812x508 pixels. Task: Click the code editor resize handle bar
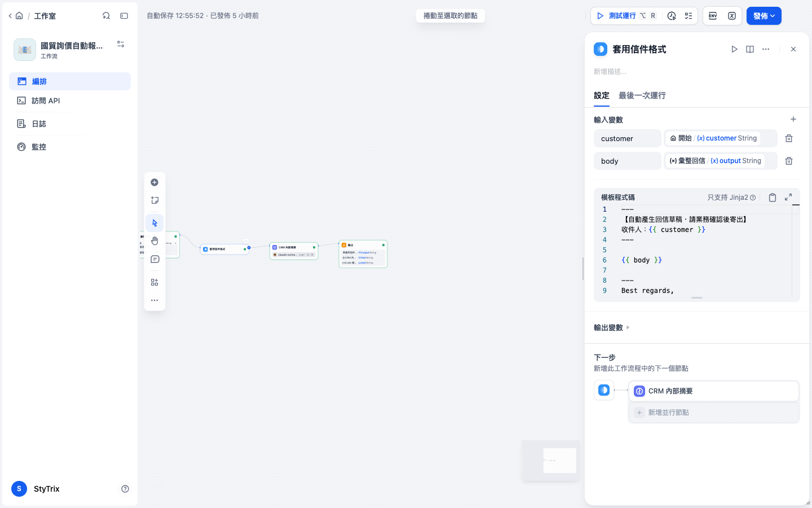(697, 297)
